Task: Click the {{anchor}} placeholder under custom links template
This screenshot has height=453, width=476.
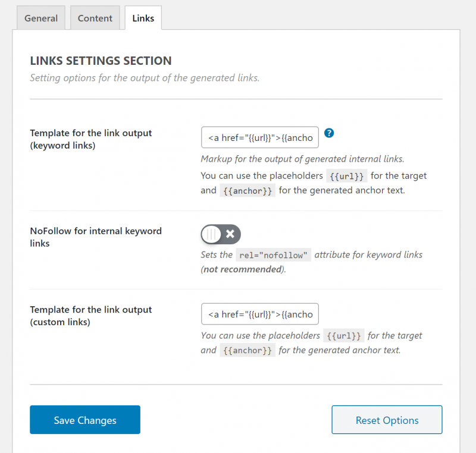Action: [248, 350]
